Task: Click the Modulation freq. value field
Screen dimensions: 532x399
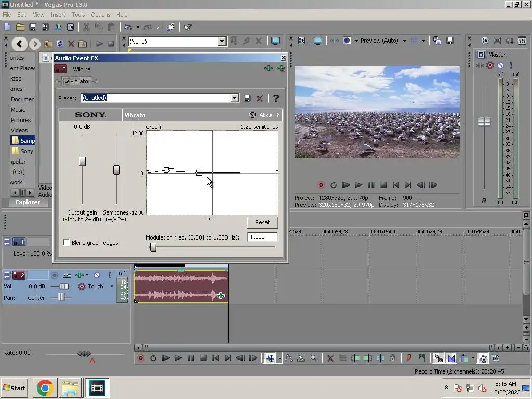Action: click(262, 237)
